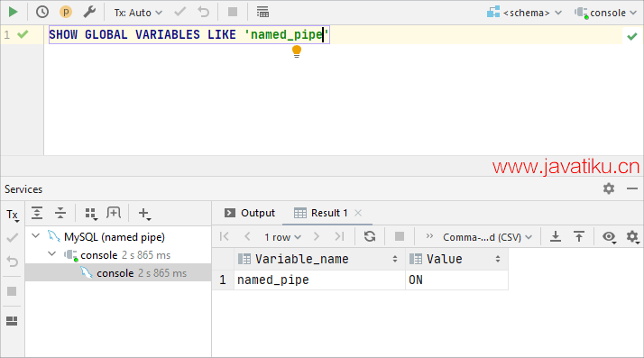Click Open in New Tab services icon

[x=114, y=213]
